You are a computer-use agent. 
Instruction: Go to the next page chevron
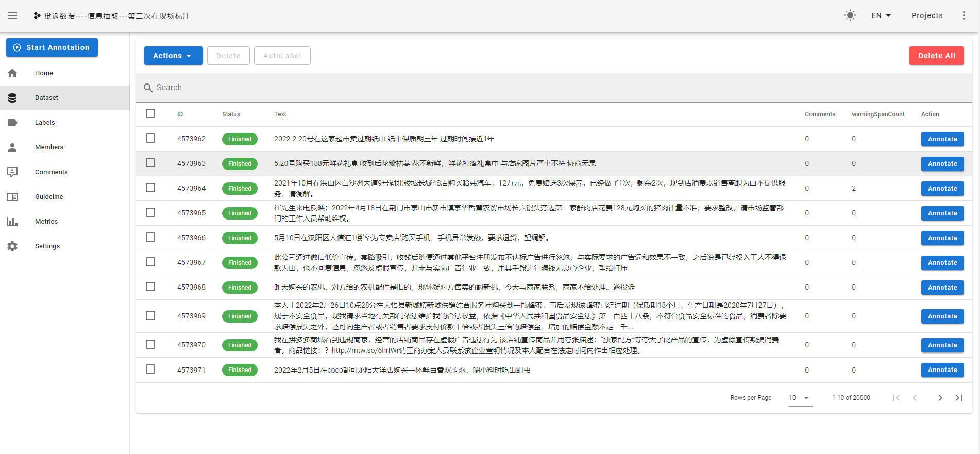940,398
